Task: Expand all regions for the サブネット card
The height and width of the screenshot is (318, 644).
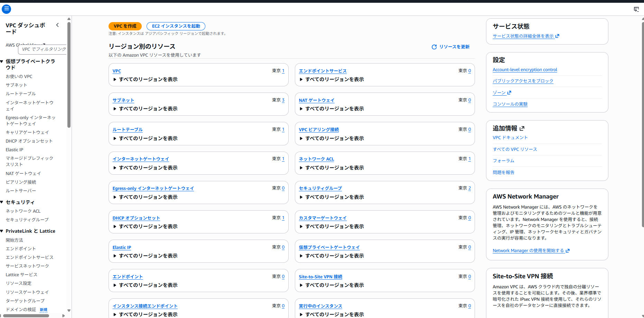Action: coord(145,109)
